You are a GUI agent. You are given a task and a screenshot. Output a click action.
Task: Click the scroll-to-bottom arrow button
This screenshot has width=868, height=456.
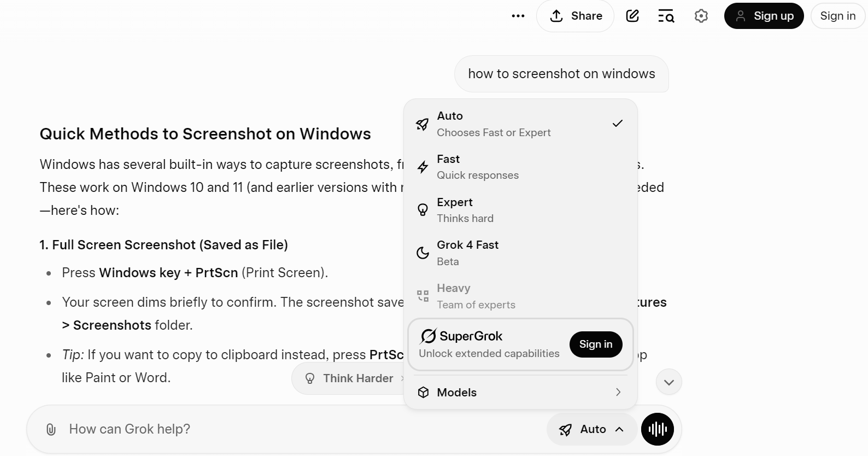(x=668, y=382)
